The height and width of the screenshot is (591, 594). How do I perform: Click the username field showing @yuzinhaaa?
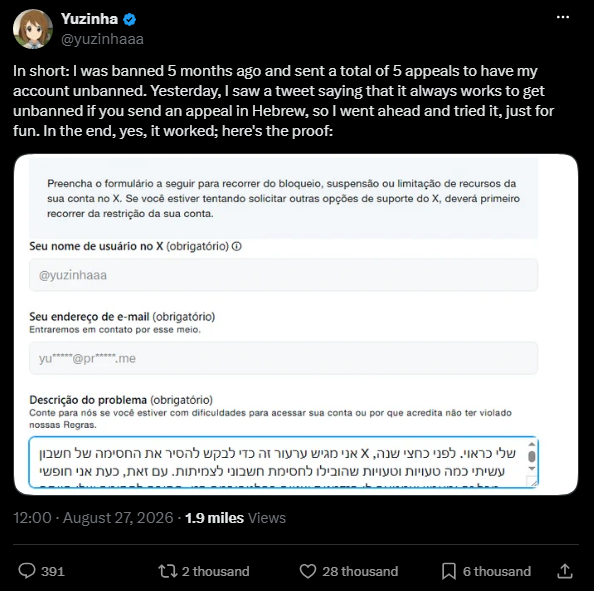[x=283, y=275]
